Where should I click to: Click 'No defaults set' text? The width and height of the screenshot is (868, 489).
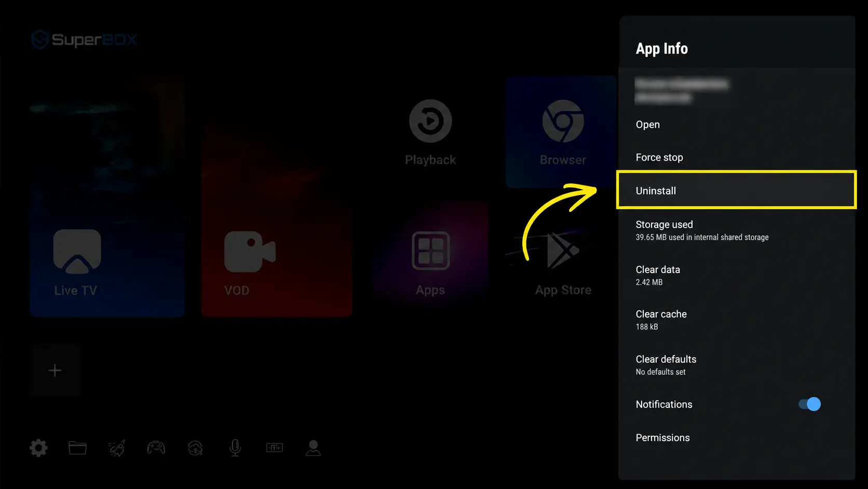660,372
